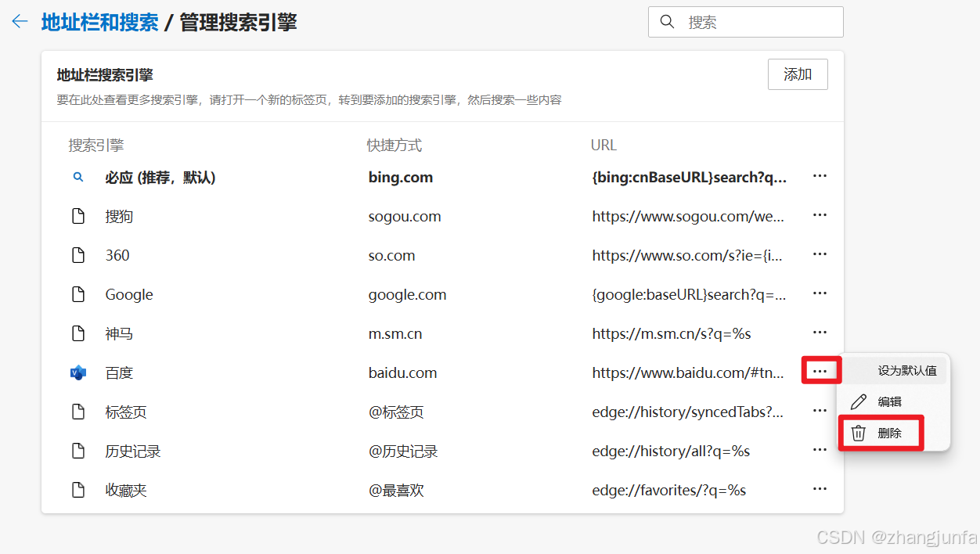Image resolution: width=980 pixels, height=554 pixels.
Task: Go to the 地址栏和搜索 breadcrumb link
Action: coord(100,22)
